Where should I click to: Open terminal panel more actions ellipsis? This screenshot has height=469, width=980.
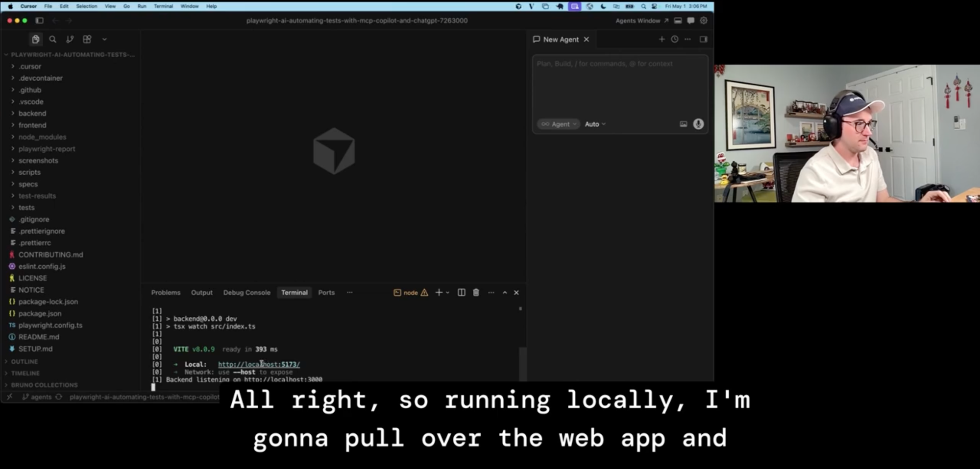(x=491, y=292)
